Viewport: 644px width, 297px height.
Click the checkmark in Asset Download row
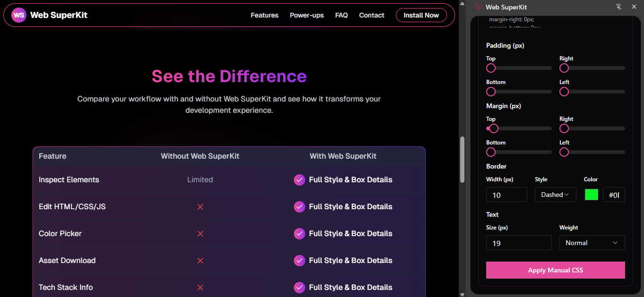click(x=299, y=260)
